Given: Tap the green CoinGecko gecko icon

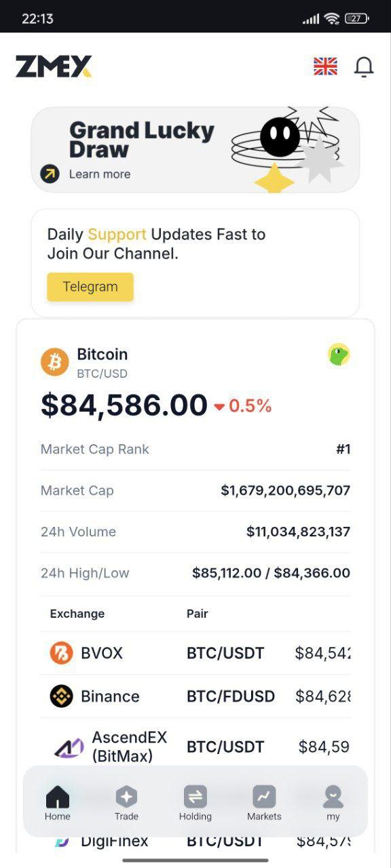Looking at the screenshot, I should pyautogui.click(x=339, y=354).
